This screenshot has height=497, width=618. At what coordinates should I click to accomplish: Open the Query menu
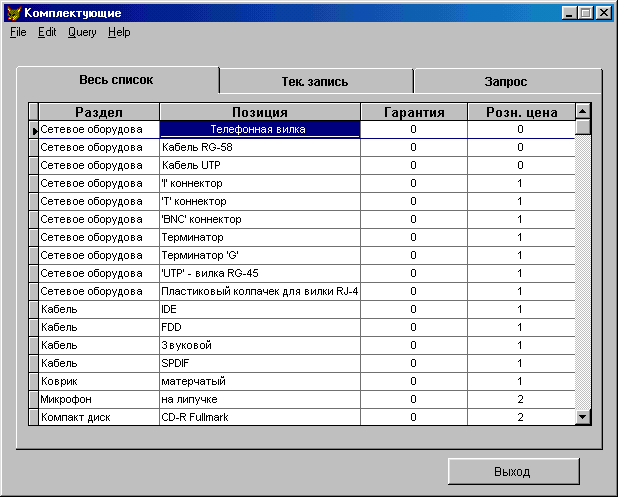[82, 32]
